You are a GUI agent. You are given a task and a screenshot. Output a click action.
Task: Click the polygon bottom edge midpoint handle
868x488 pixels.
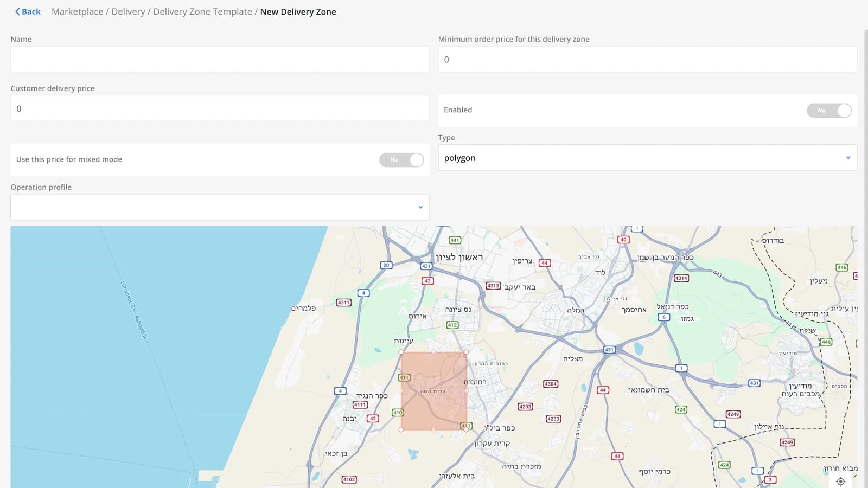pyautogui.click(x=433, y=429)
